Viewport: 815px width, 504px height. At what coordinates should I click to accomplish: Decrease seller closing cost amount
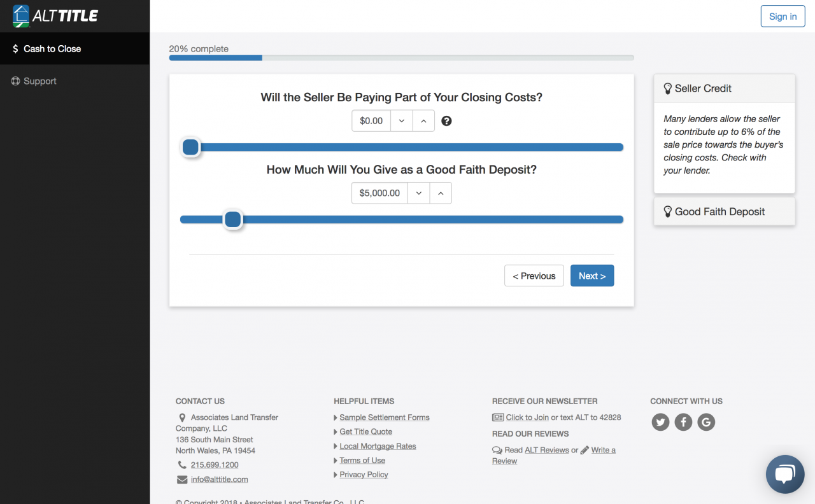click(x=402, y=121)
